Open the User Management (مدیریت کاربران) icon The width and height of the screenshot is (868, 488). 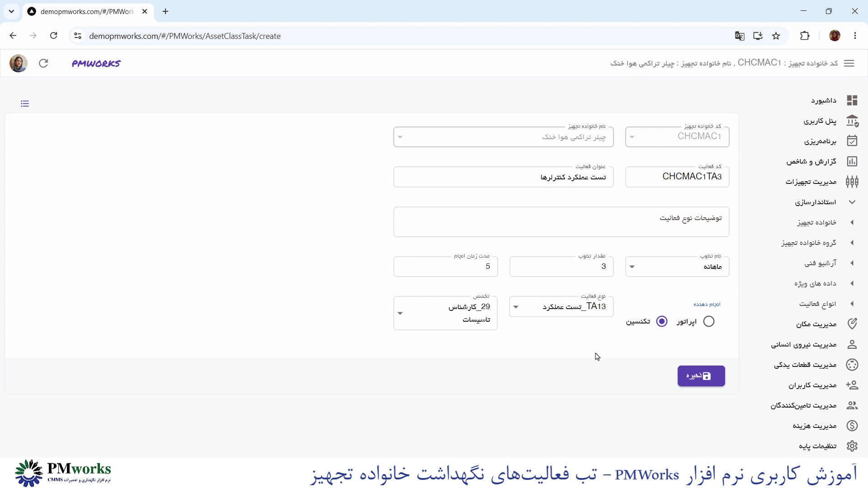coord(852,385)
